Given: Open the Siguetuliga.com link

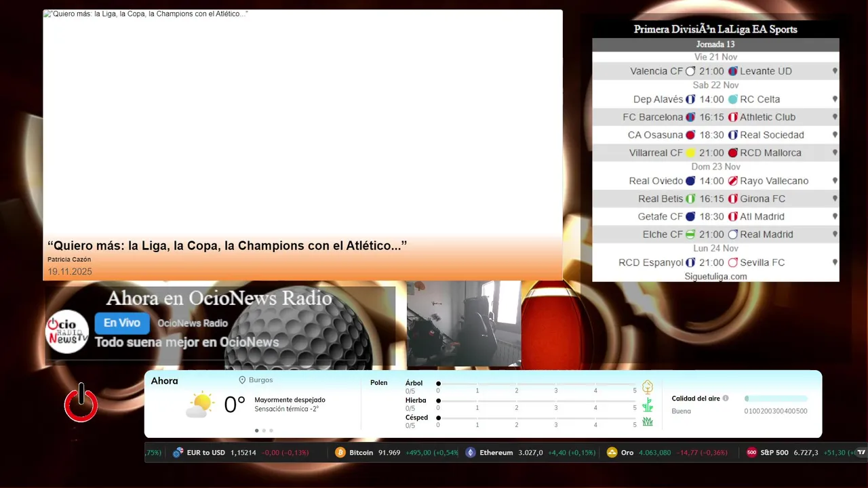Looking at the screenshot, I should [x=715, y=277].
